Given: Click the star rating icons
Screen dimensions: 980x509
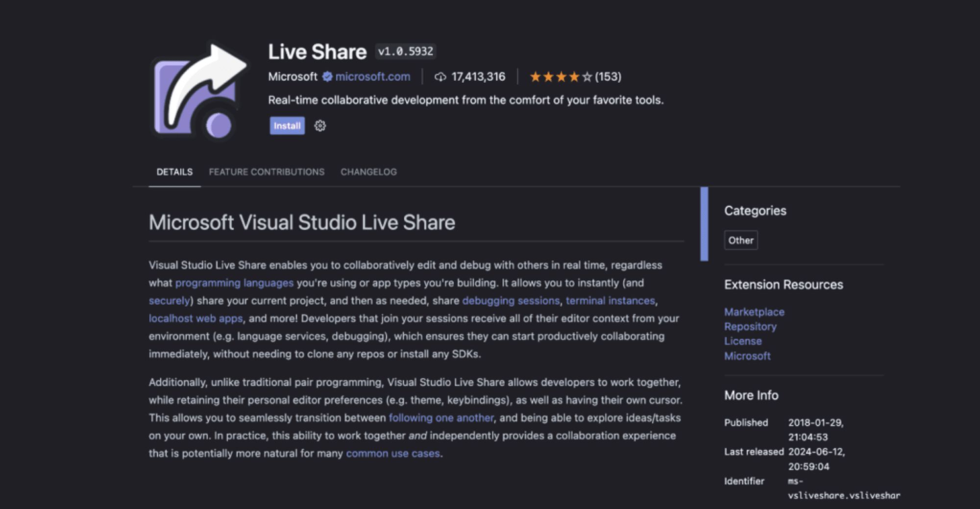Looking at the screenshot, I should click(561, 77).
